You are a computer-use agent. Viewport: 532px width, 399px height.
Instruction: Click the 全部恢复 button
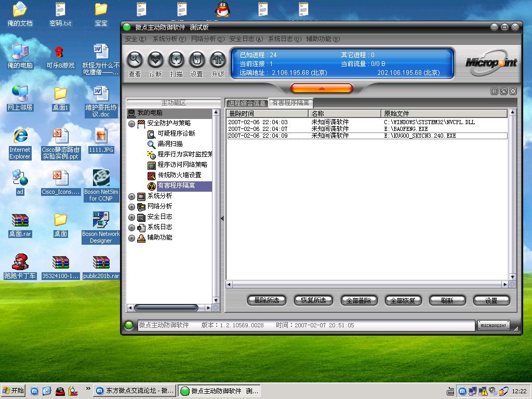[x=403, y=300]
